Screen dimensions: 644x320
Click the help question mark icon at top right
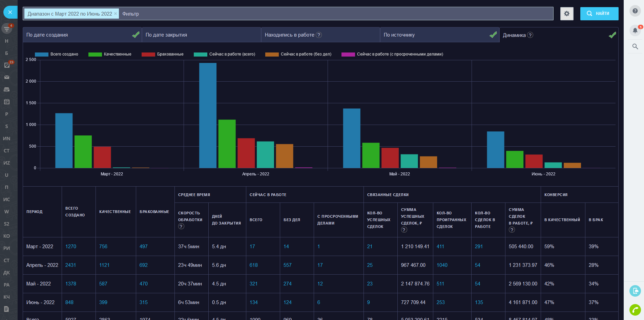[635, 11]
